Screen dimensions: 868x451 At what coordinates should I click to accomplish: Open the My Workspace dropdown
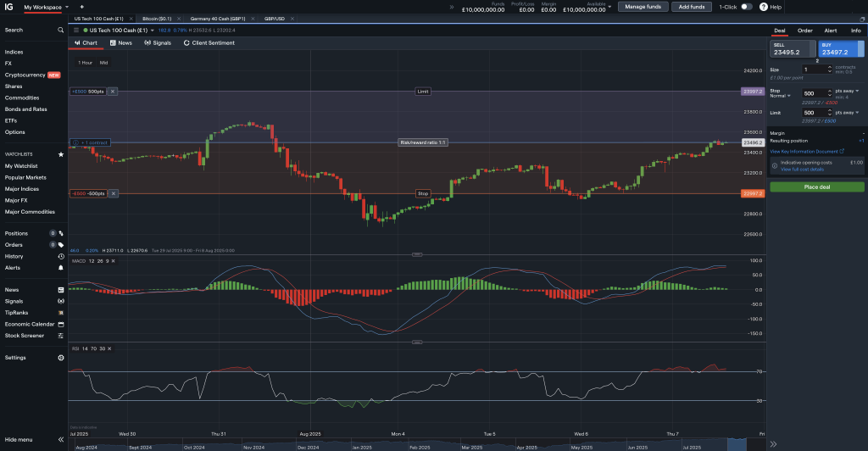[46, 7]
